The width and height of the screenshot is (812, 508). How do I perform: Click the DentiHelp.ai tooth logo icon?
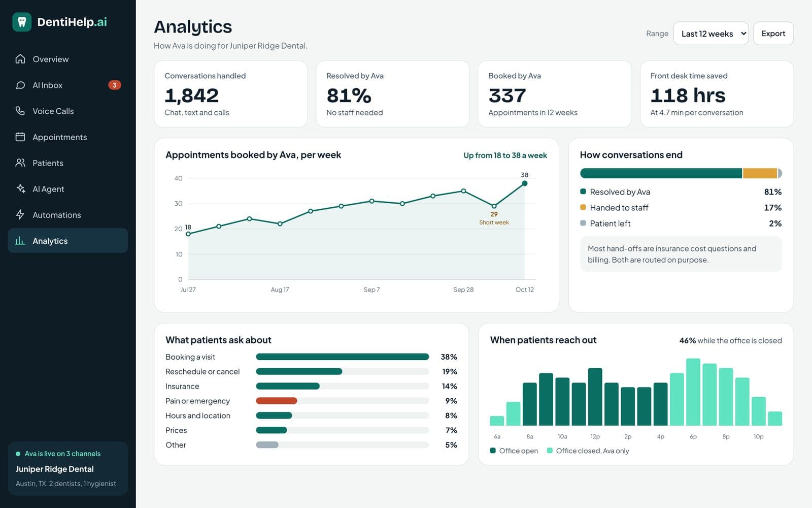[22, 22]
